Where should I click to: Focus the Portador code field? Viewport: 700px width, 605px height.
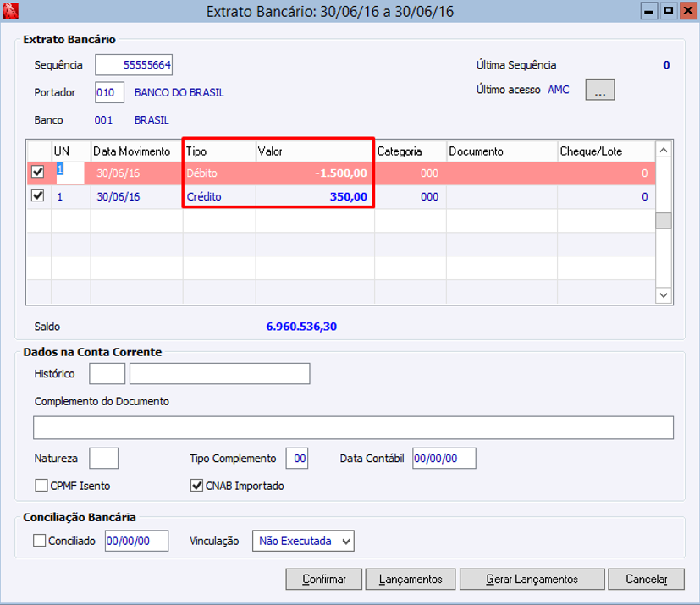click(109, 92)
